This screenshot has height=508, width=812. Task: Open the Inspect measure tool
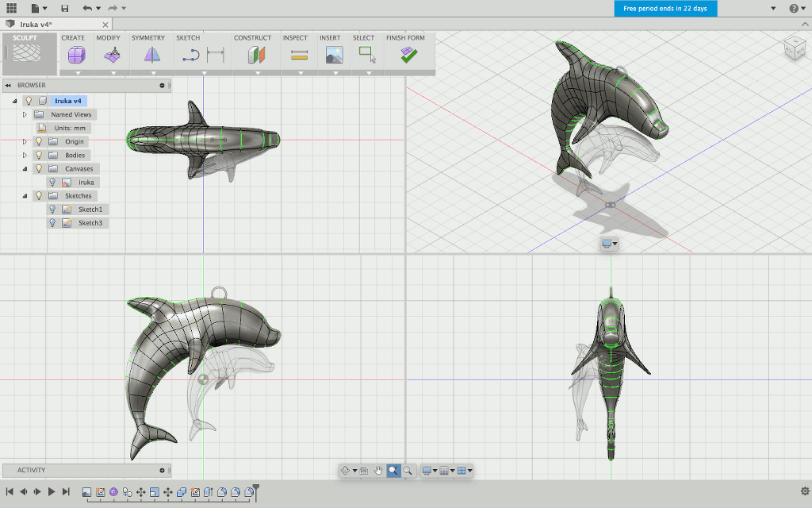[x=299, y=55]
